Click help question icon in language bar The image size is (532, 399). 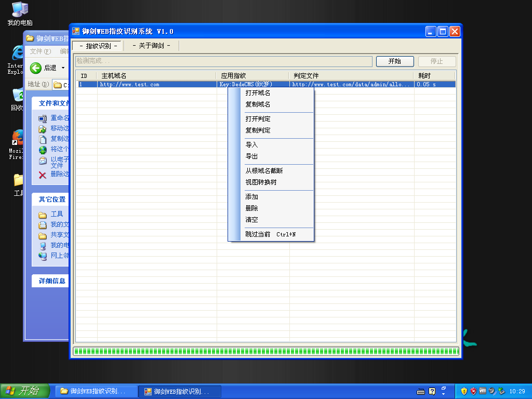pos(432,391)
